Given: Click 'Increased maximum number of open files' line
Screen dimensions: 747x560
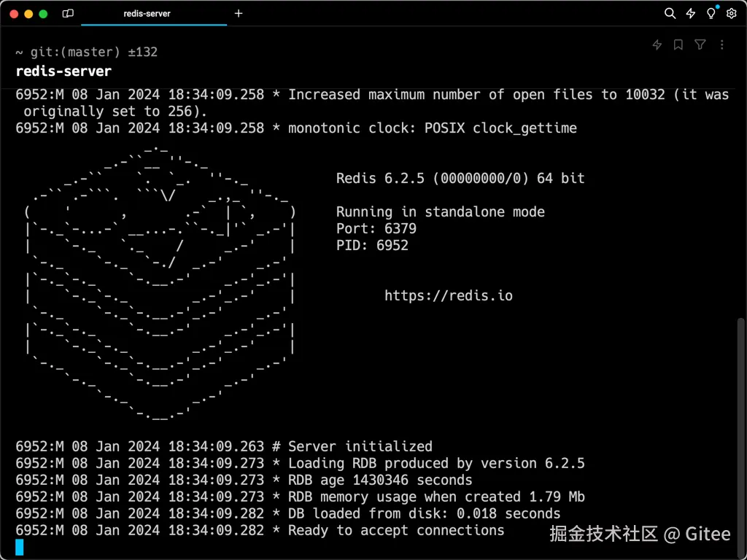Looking at the screenshot, I should point(372,103).
